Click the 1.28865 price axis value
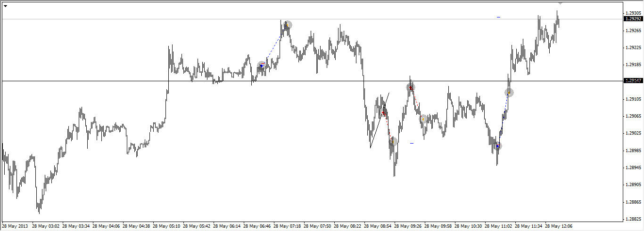This screenshot has width=644, height=231. coord(633,202)
